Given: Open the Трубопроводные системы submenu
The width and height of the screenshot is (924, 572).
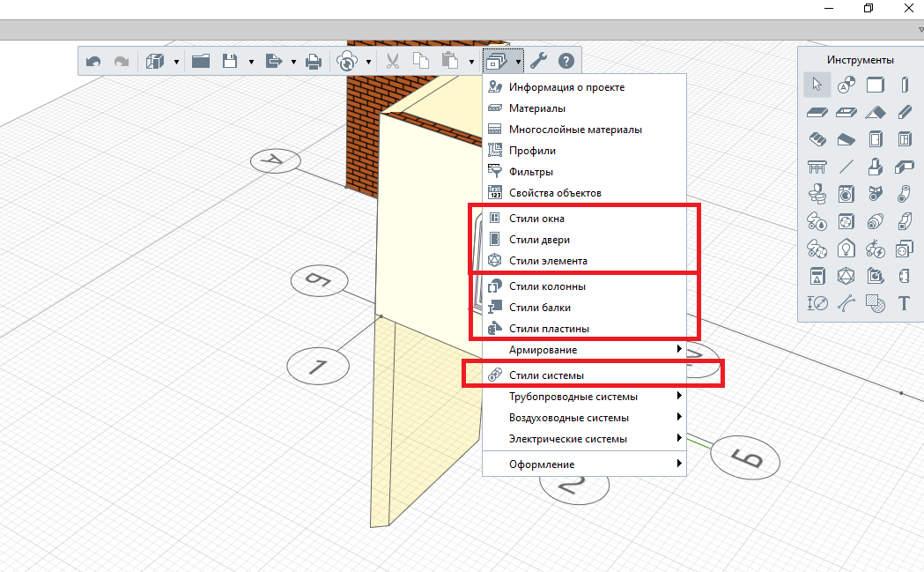Looking at the screenshot, I should [x=585, y=397].
